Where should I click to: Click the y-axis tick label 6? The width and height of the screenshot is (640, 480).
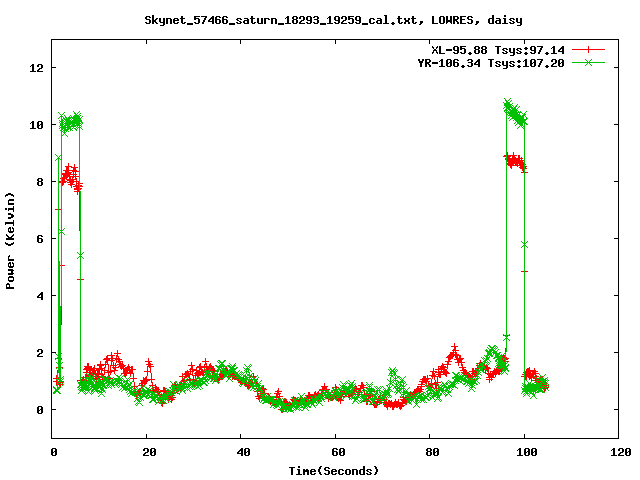pos(40,239)
